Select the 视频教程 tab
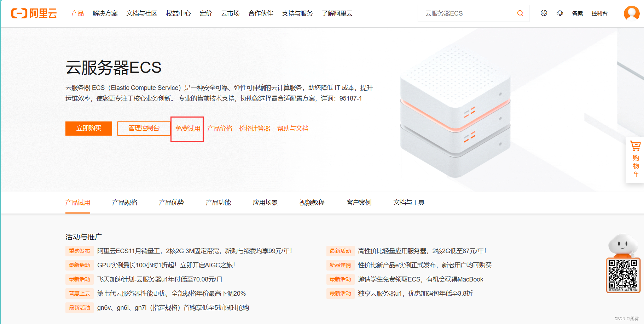 (x=312, y=203)
